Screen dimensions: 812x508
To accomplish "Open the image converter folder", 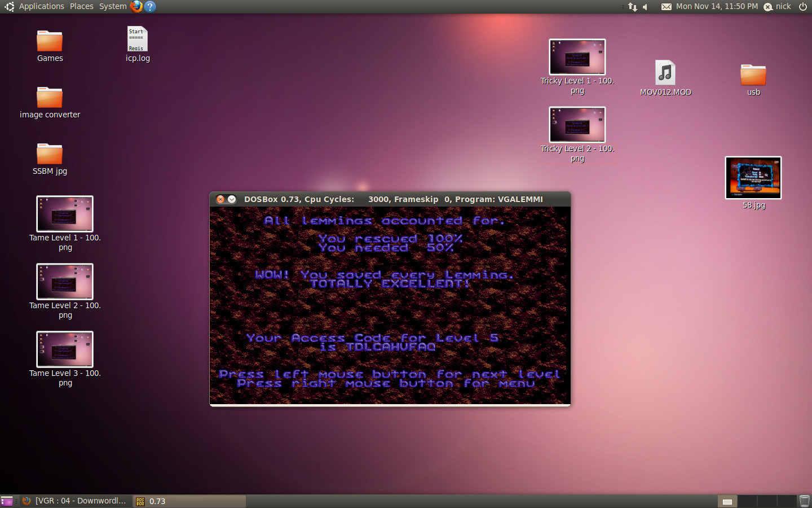I will [50, 98].
